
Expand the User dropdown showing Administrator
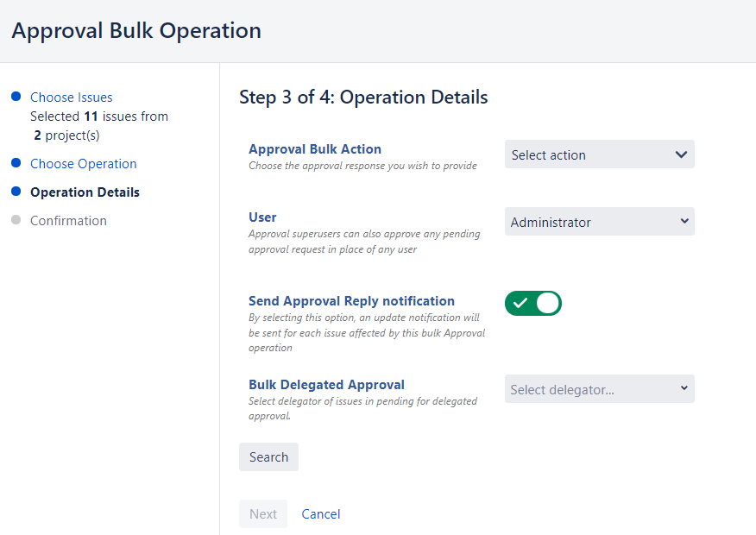tap(599, 222)
